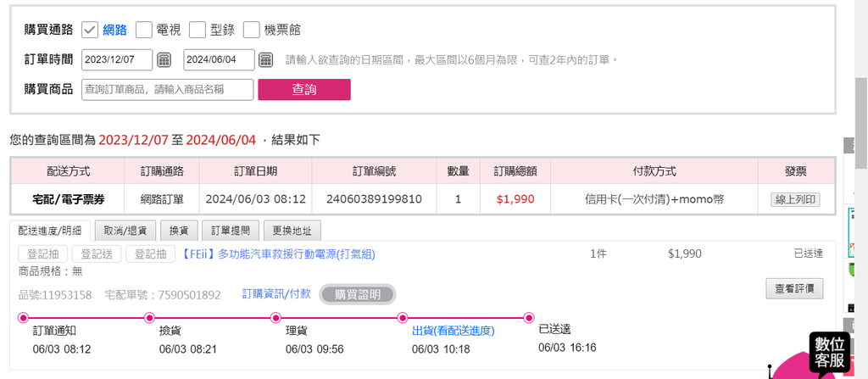Viewport: 868px width, 379px height.
Task: Open the 訂購資訊/付款 link
Action: pos(276,294)
